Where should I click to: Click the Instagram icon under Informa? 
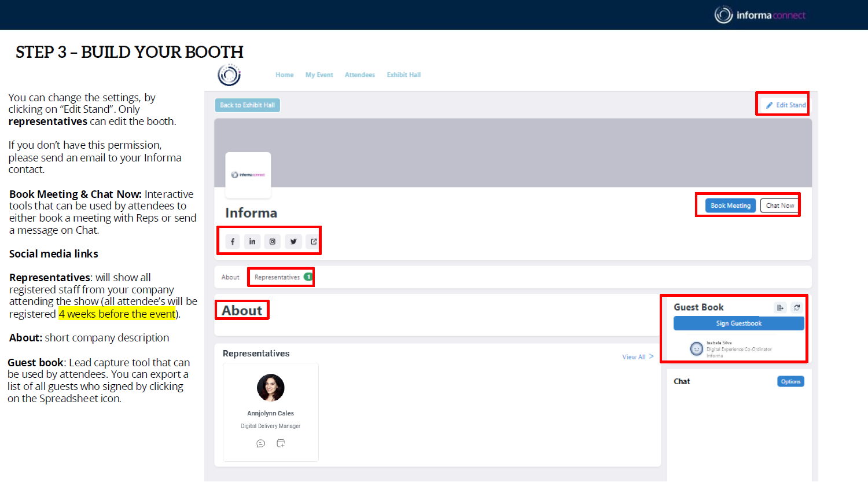click(x=273, y=241)
